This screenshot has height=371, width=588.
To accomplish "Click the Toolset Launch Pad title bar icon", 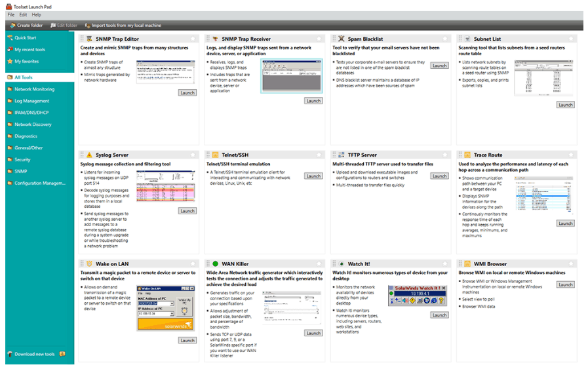I will click(9, 7).
